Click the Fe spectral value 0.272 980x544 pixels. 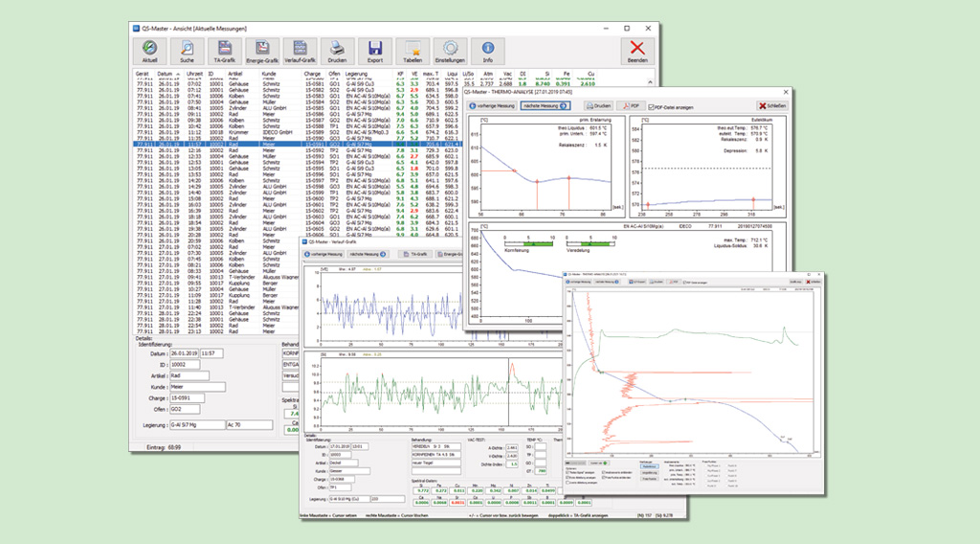(x=440, y=491)
